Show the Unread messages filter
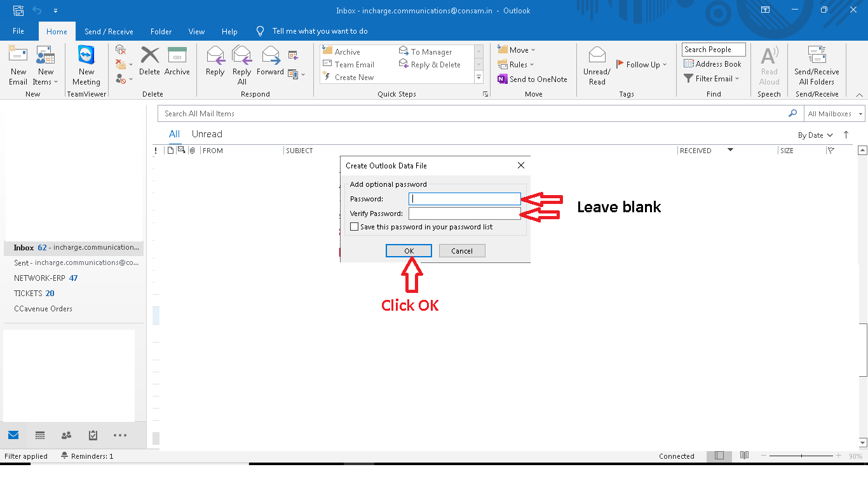The image size is (868, 488). click(207, 134)
